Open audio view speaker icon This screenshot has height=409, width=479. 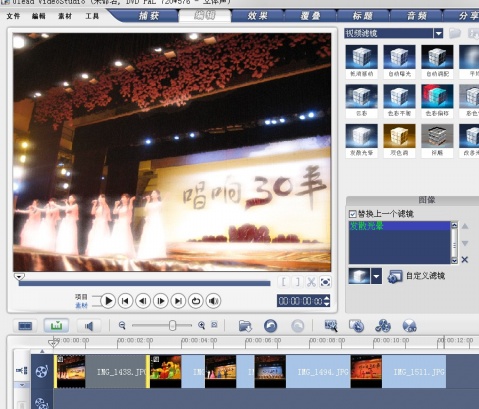(x=89, y=326)
